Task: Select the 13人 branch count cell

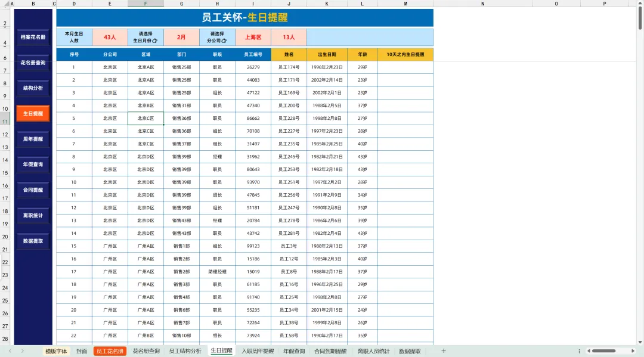Action: 289,37
